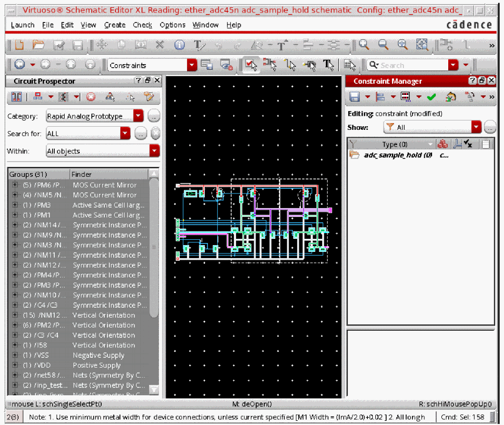504x425 pixels.
Task: Click the toolbar Search input field
Action: (x=408, y=65)
